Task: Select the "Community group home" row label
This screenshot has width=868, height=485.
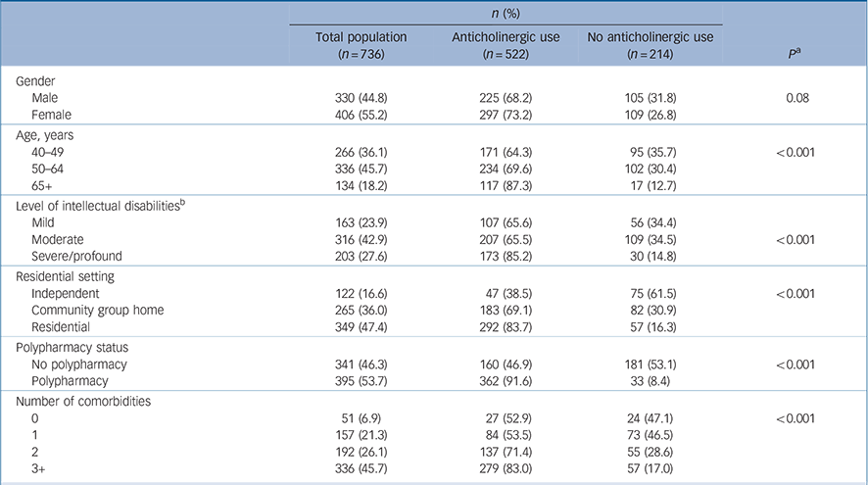Action: point(96,310)
